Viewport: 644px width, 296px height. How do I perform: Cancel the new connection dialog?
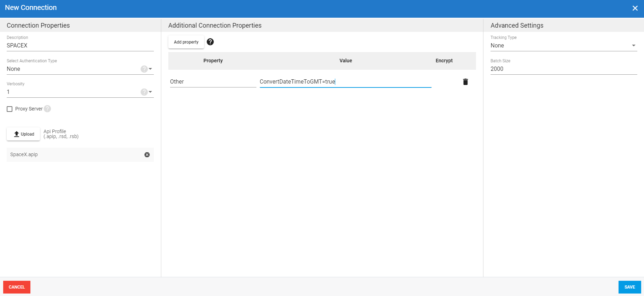tap(17, 287)
